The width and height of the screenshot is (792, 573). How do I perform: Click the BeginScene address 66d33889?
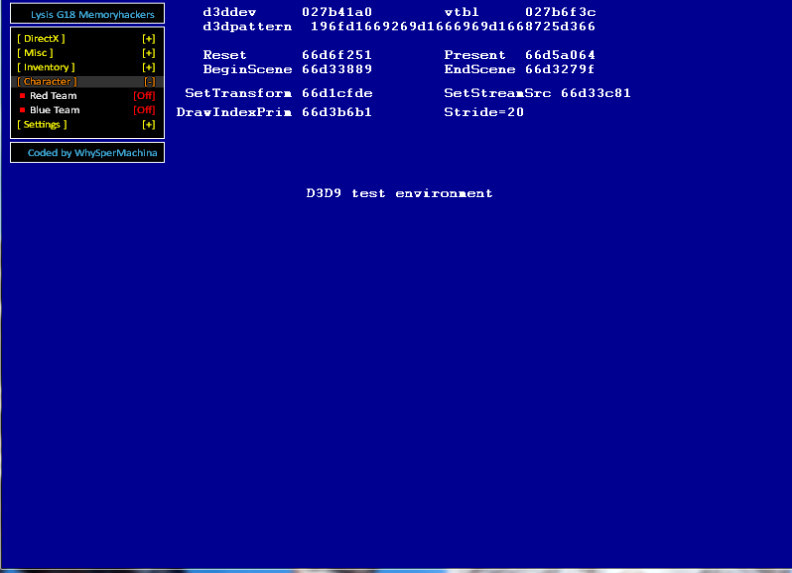(x=337, y=69)
